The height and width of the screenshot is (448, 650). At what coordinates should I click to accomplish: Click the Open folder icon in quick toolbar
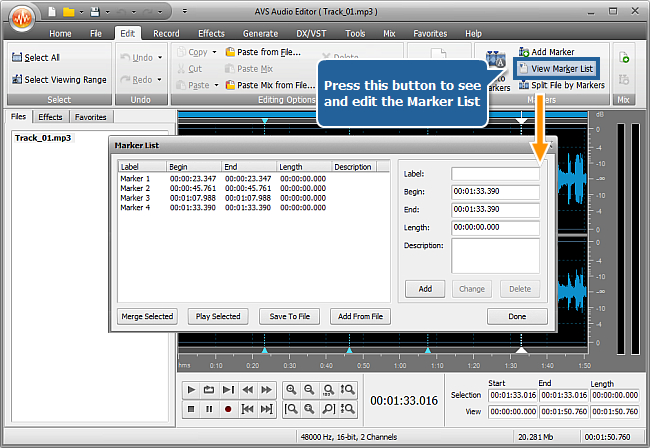[68, 12]
